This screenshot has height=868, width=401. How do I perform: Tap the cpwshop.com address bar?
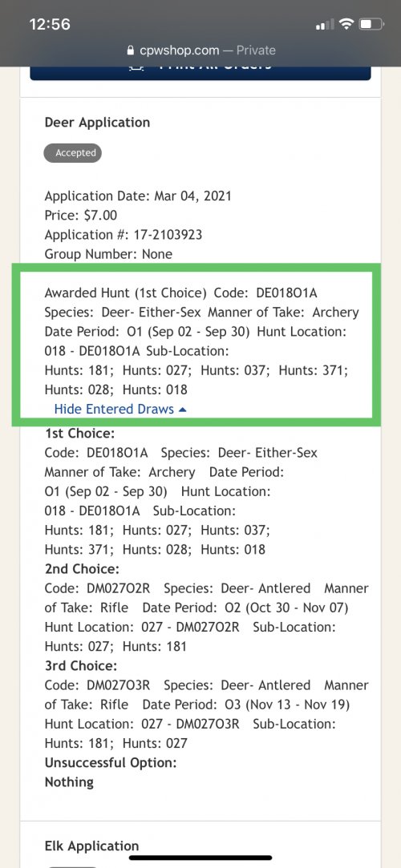pos(200,50)
